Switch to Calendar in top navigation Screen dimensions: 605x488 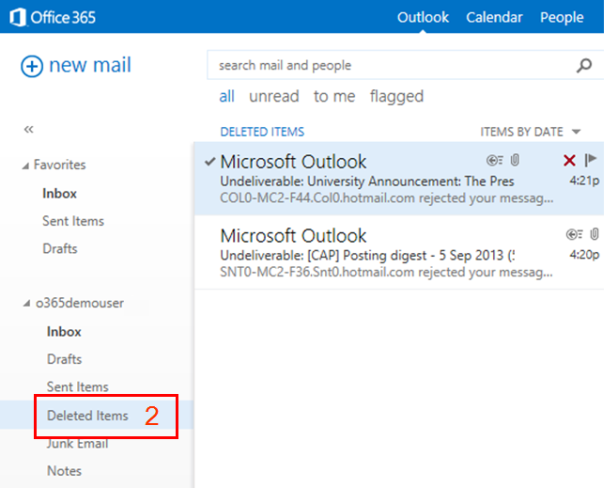coord(494,17)
